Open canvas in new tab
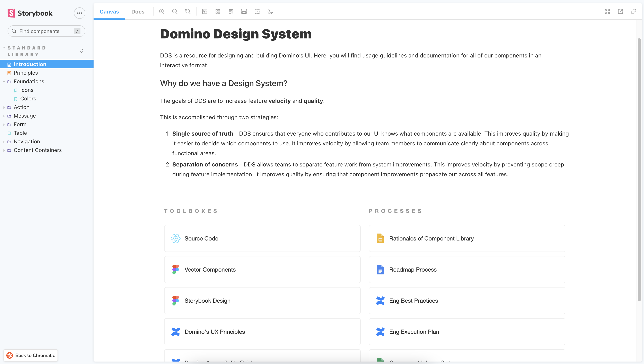The height and width of the screenshot is (364, 644). (620, 11)
